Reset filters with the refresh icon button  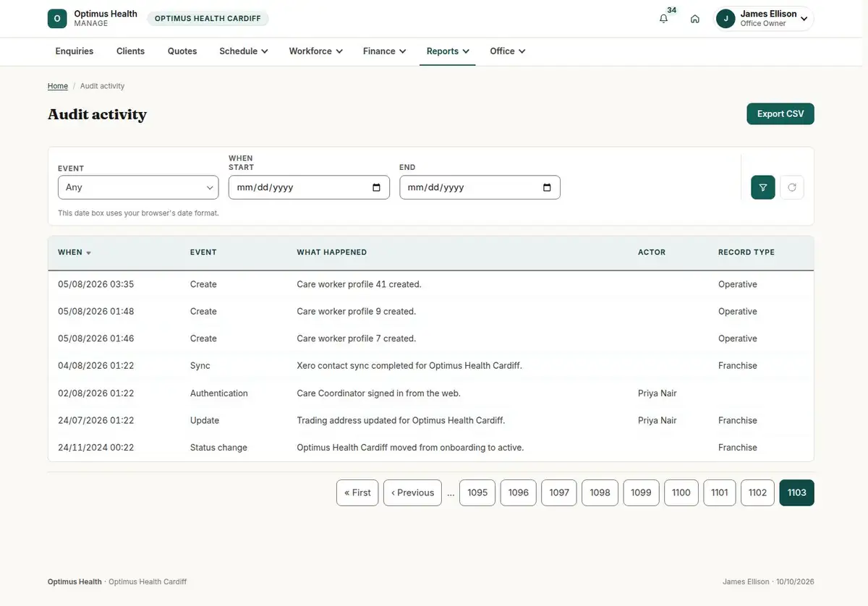(x=792, y=187)
